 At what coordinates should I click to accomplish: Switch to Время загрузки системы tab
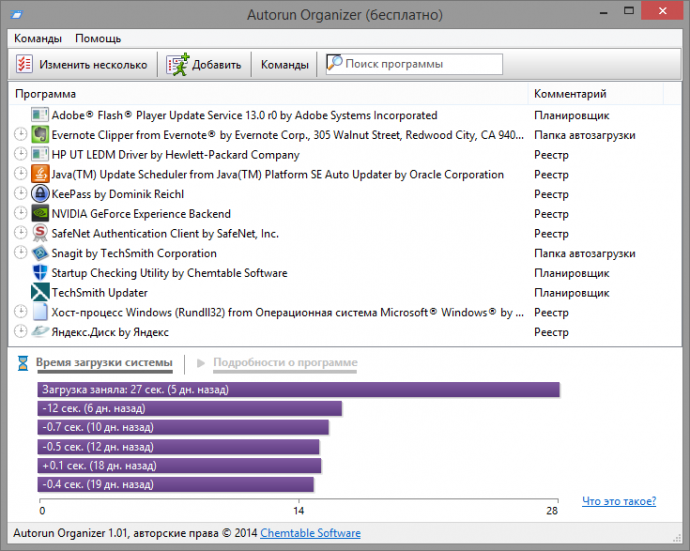(x=104, y=363)
